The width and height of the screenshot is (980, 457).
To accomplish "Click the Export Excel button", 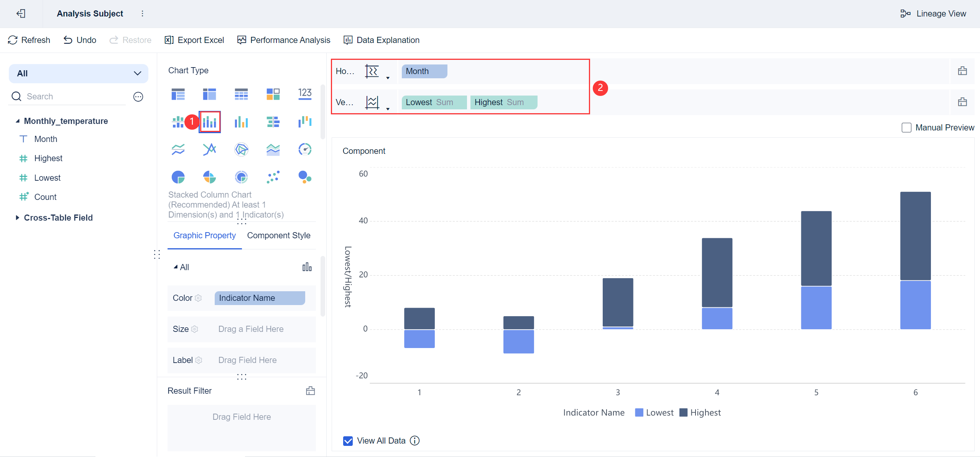I will [x=194, y=40].
